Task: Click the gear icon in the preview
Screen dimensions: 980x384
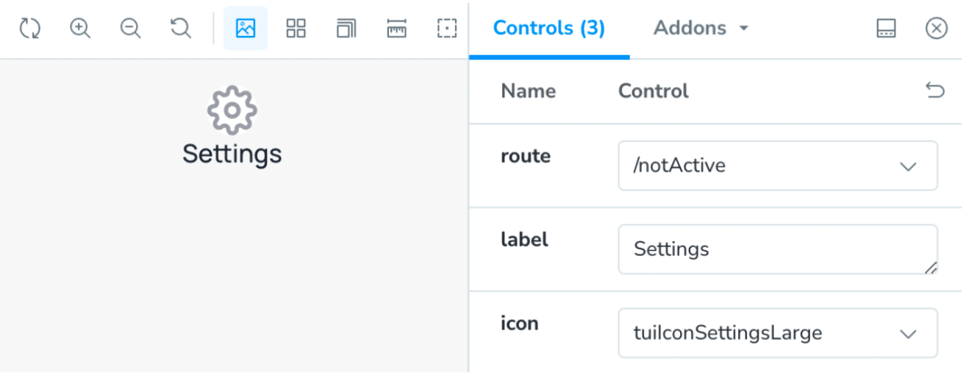Action: [232, 110]
